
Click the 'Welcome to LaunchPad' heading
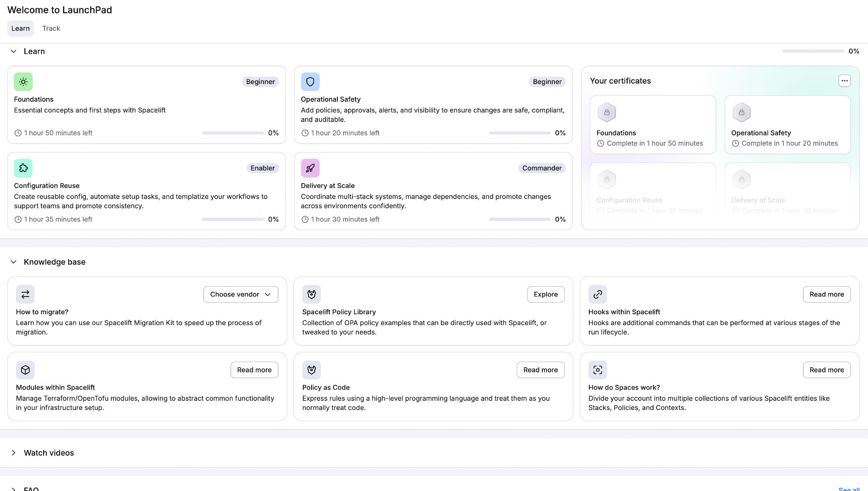pos(60,10)
